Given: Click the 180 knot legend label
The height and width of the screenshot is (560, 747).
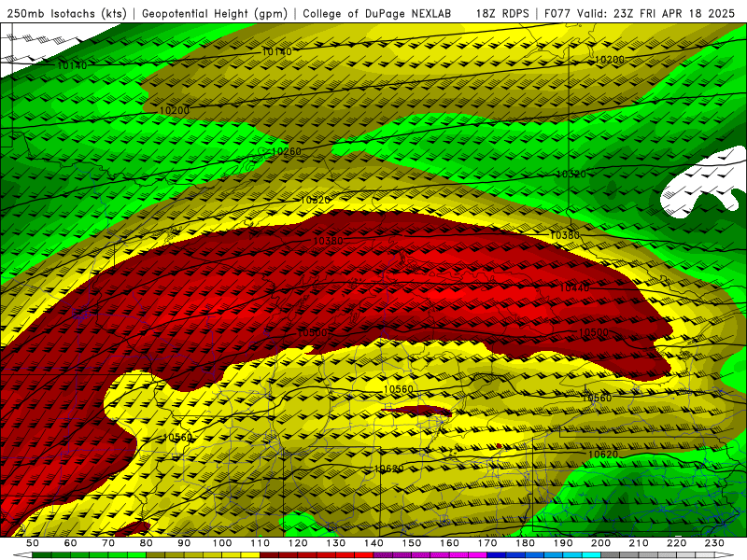Looking at the screenshot, I should (x=525, y=543).
